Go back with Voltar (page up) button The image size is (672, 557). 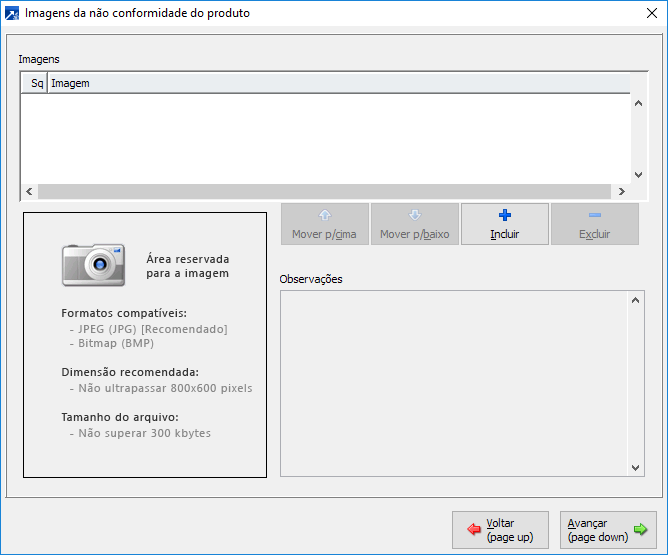pyautogui.click(x=502, y=532)
